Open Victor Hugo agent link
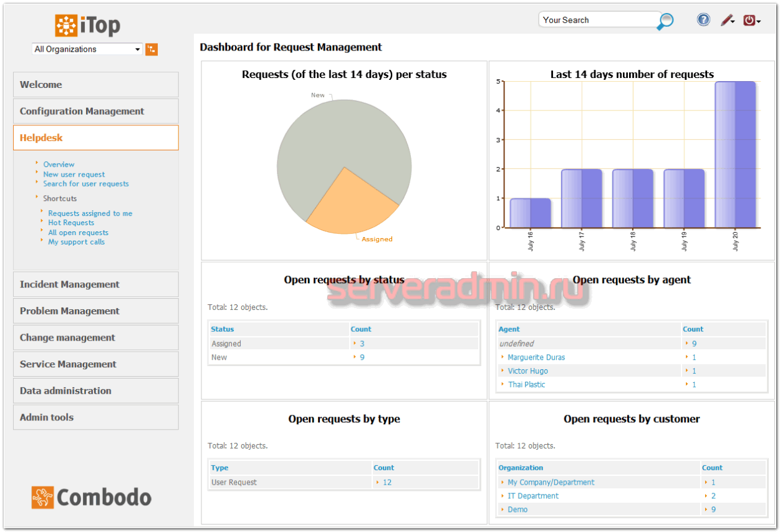 point(528,371)
